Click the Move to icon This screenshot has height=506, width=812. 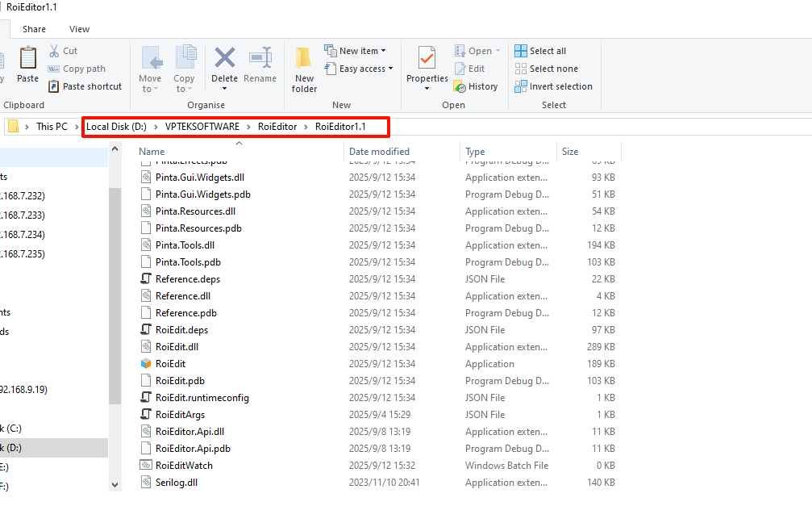(x=151, y=59)
